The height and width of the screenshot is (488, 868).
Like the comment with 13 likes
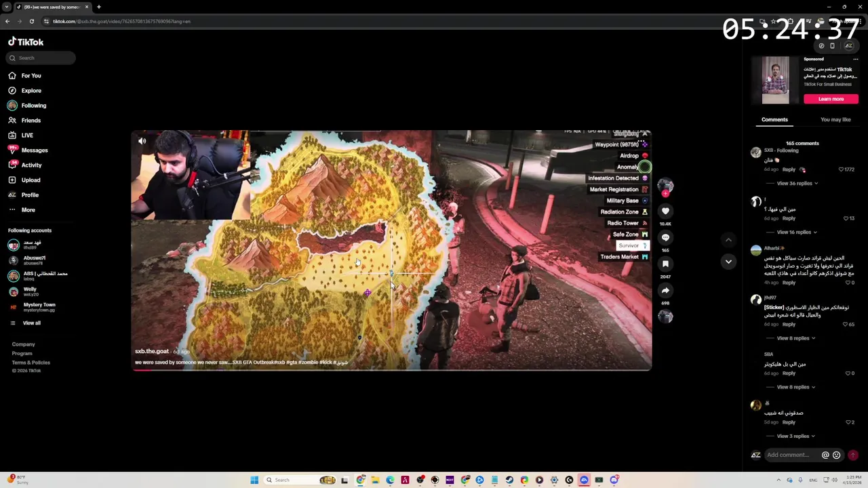pyautogui.click(x=846, y=218)
